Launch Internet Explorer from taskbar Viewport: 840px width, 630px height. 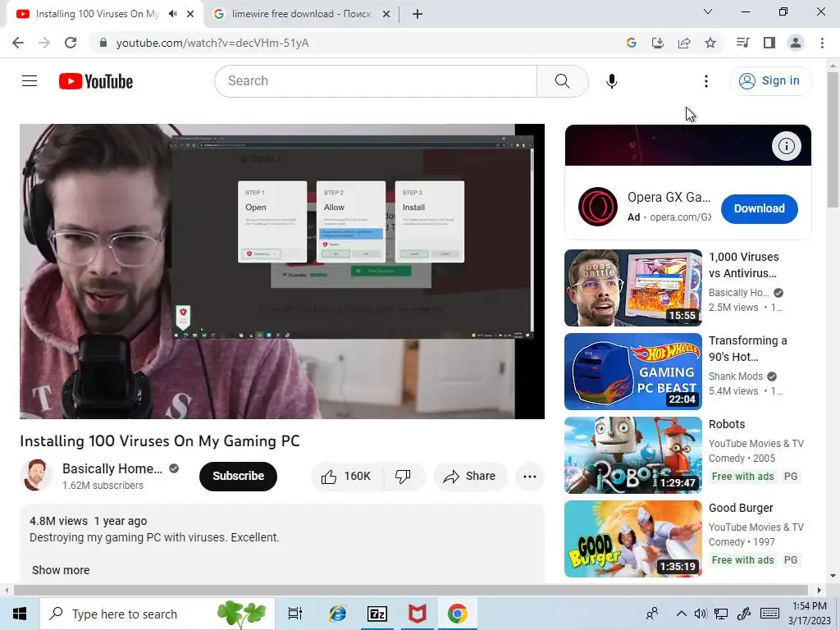337,614
